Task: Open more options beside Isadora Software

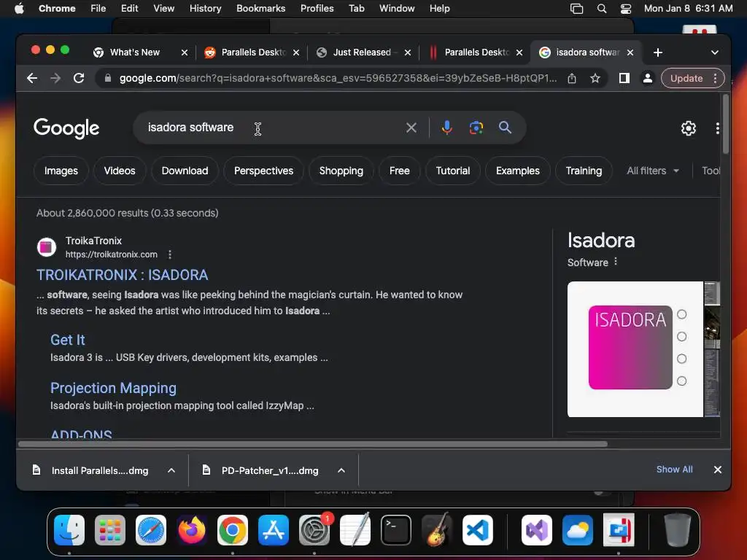Action: (616, 262)
